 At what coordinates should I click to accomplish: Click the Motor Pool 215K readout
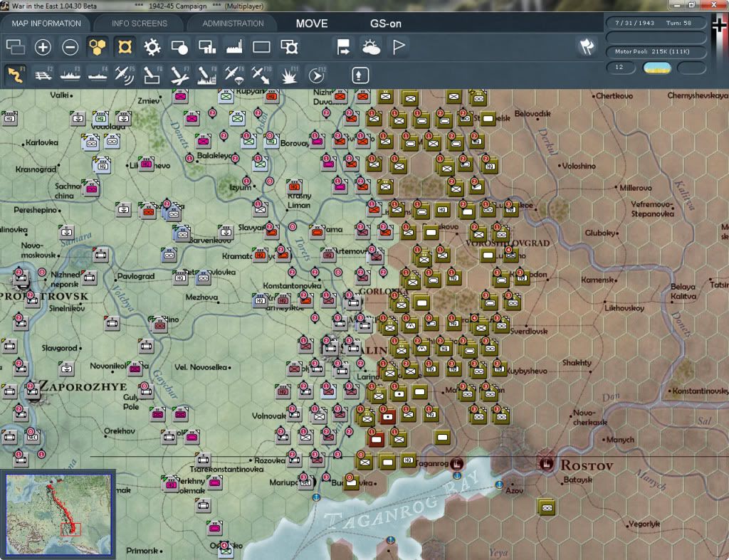tap(656, 51)
